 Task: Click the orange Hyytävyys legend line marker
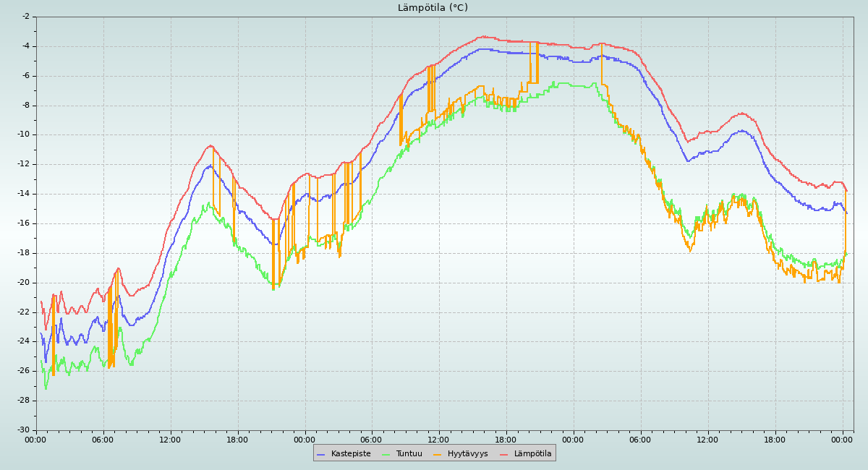(x=438, y=454)
